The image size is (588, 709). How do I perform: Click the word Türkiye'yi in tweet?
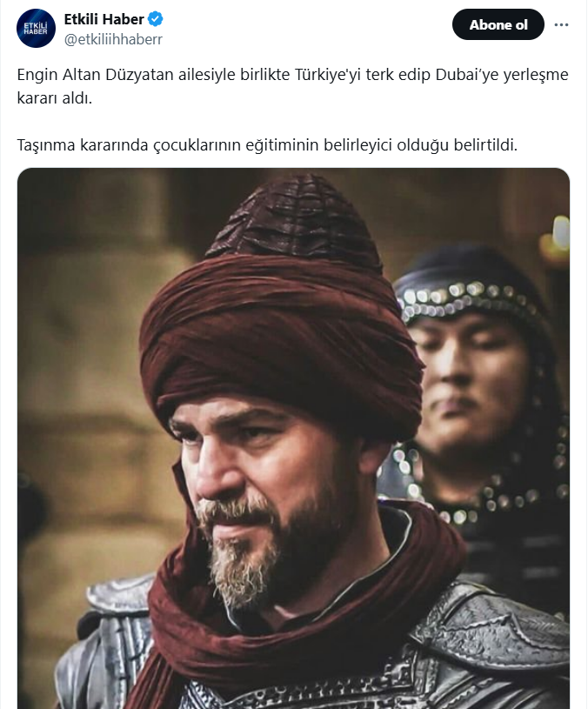pos(328,75)
